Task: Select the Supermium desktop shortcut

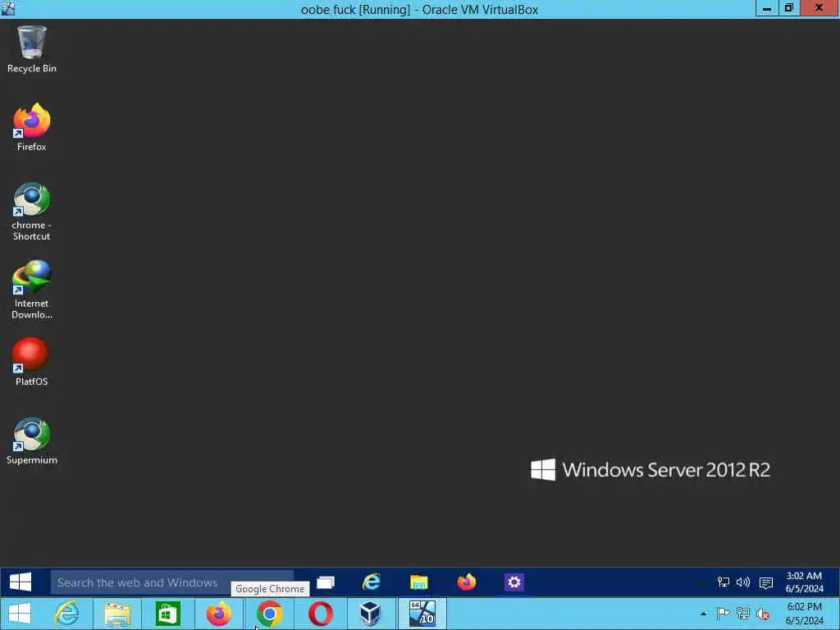Action: 32,441
